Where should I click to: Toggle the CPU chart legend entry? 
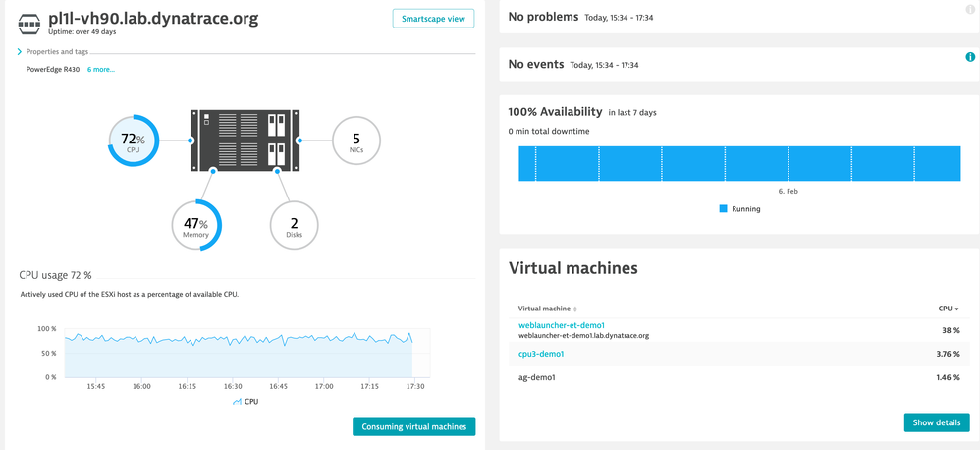245,402
